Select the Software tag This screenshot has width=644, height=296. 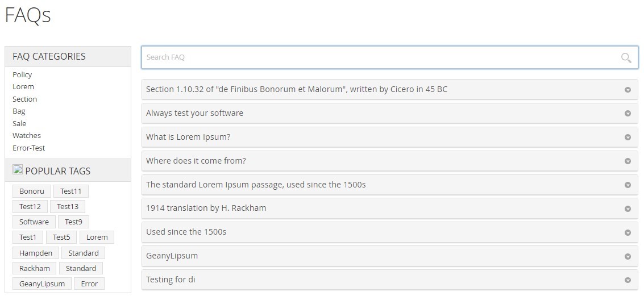pos(34,222)
